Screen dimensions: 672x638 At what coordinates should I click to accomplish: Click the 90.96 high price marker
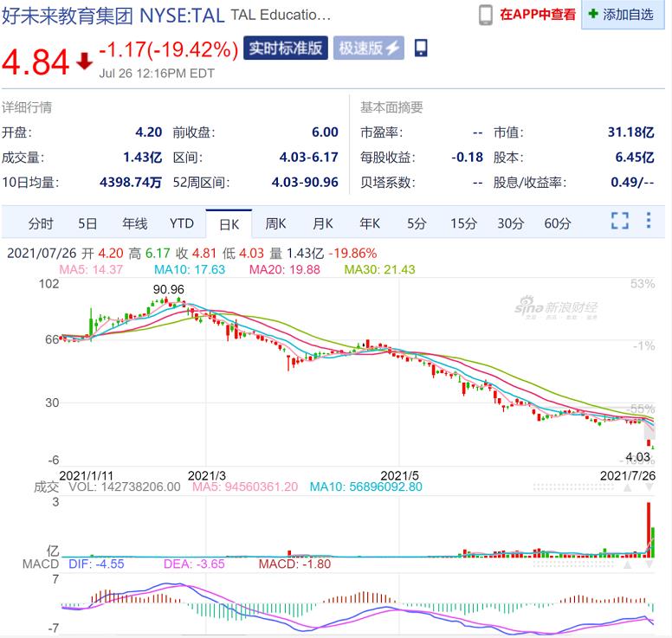168,290
